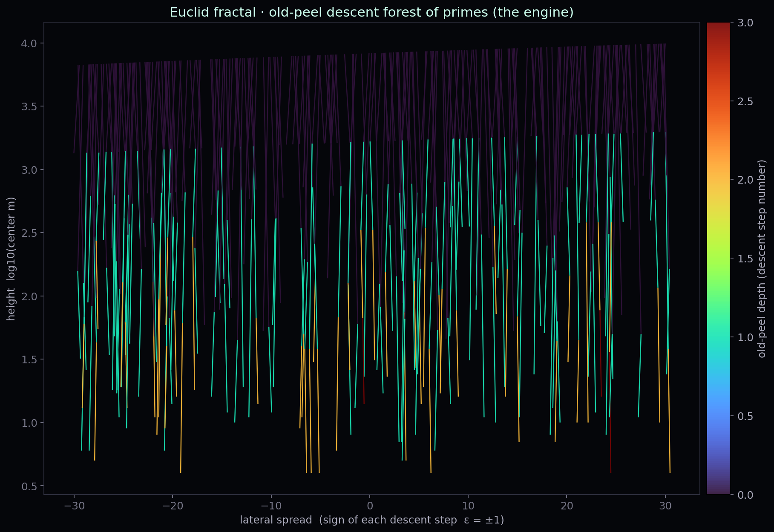The width and height of the screenshot is (774, 532).
Task: Click the x-axis tick label 30
Action: tap(665, 506)
